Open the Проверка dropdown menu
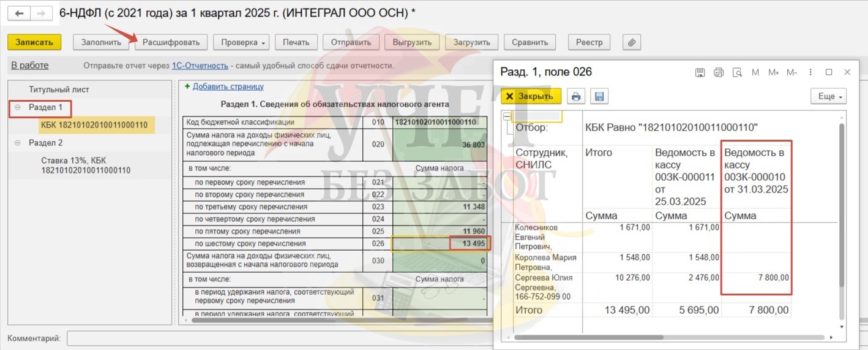Screen dimensions: 868x350 [x=244, y=42]
